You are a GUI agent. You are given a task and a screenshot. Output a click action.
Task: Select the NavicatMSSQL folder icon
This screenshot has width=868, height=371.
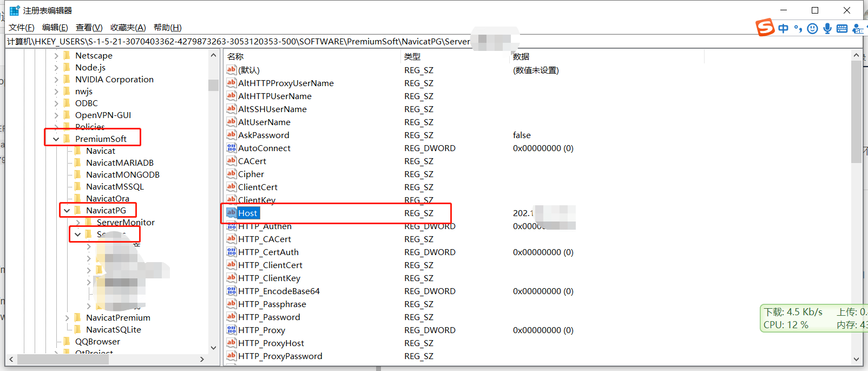click(x=78, y=186)
